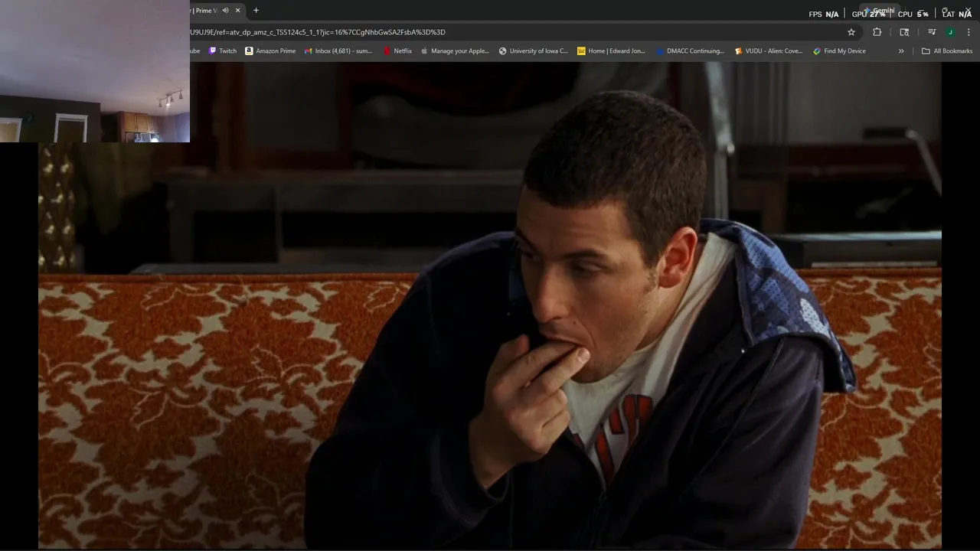Open the VUDU - Alien: Covenant bookmark
The image size is (980, 551).
click(769, 51)
